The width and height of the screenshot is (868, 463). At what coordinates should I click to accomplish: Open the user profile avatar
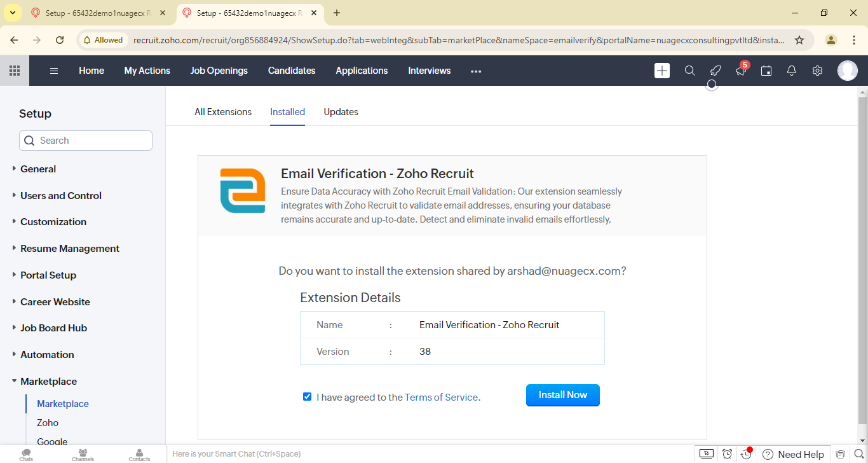pos(848,71)
